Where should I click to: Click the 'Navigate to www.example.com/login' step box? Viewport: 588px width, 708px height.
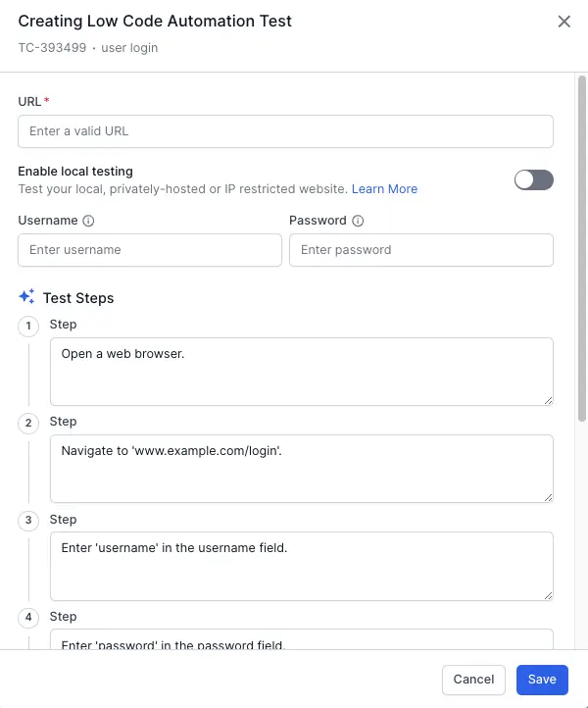pos(302,468)
